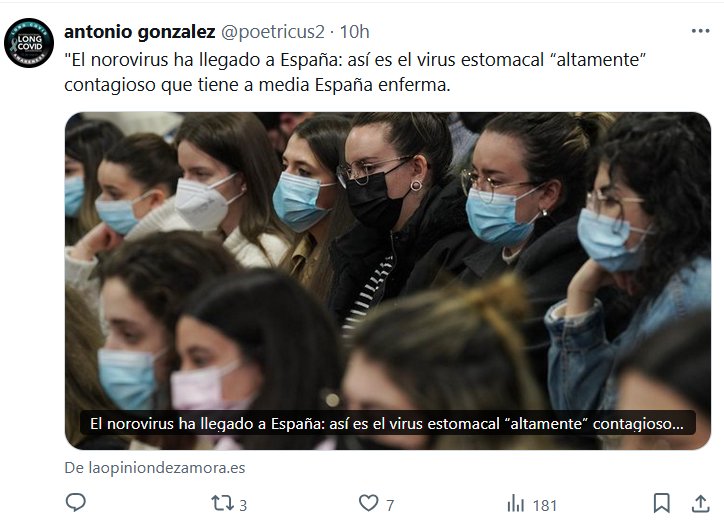Open the 10h timestamp link
This screenshot has height=528, width=724.
[355, 32]
